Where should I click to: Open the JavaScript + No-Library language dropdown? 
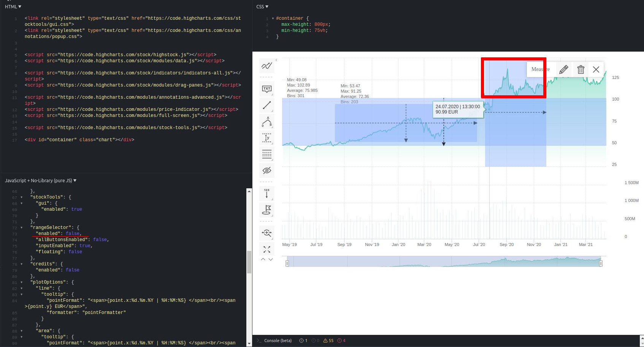pyautogui.click(x=41, y=180)
